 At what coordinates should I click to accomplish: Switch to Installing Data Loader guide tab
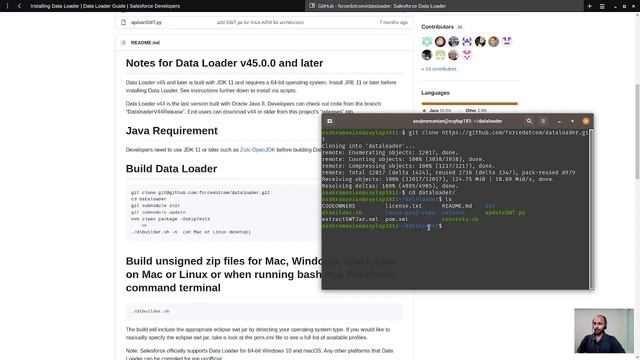105,6
